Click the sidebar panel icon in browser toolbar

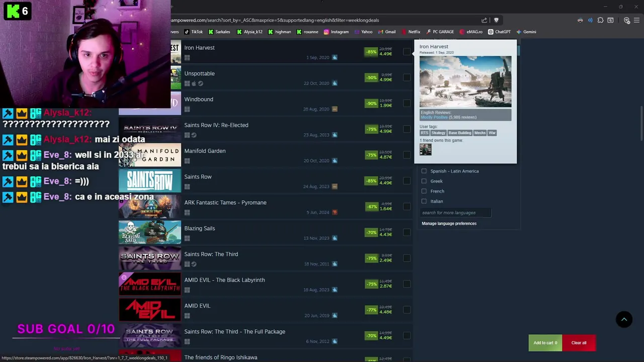[610, 20]
